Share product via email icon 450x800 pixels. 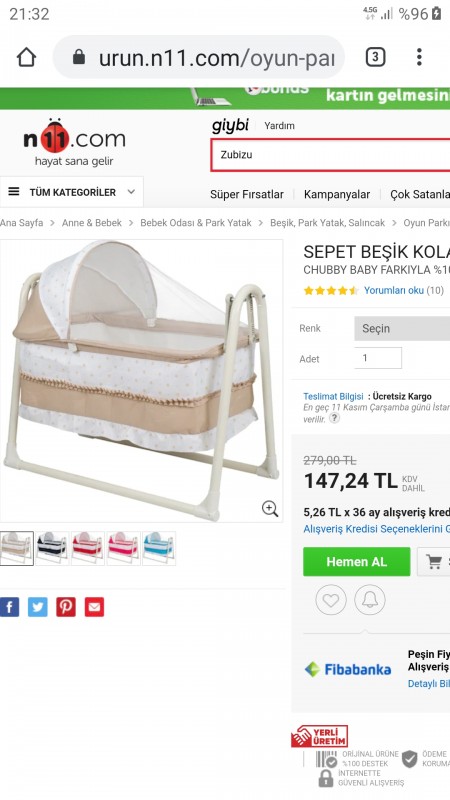pos(94,607)
